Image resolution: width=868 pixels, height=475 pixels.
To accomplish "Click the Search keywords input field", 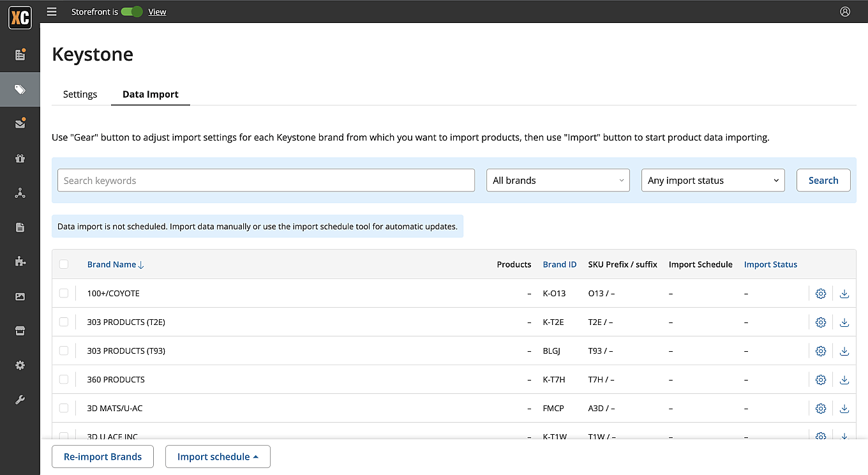I will [x=266, y=181].
